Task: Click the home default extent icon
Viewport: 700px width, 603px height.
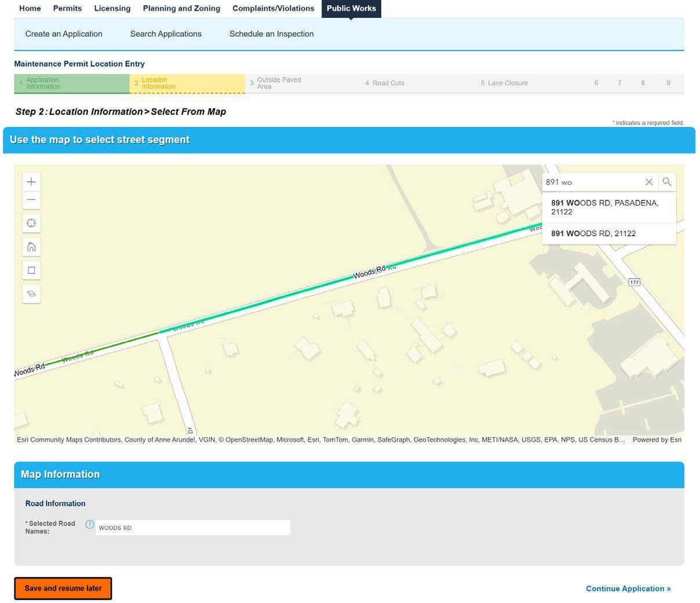Action: [x=31, y=246]
